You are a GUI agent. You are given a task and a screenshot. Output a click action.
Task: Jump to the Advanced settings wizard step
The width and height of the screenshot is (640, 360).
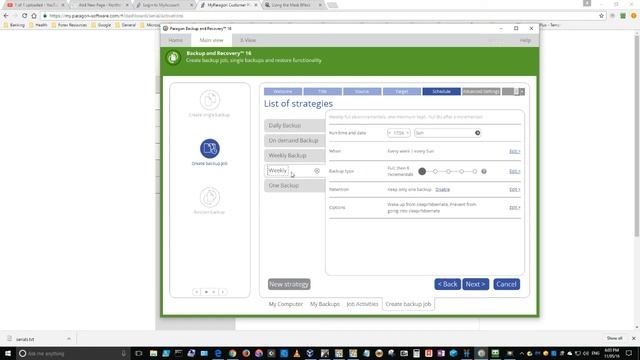pyautogui.click(x=481, y=91)
